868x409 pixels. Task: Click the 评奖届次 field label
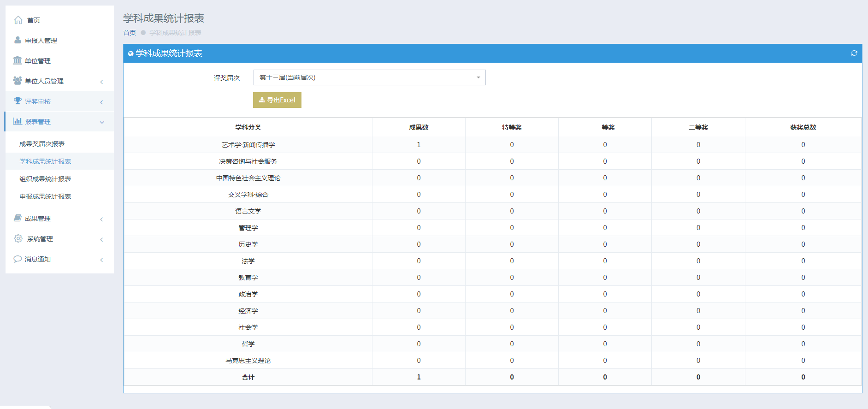coord(227,78)
